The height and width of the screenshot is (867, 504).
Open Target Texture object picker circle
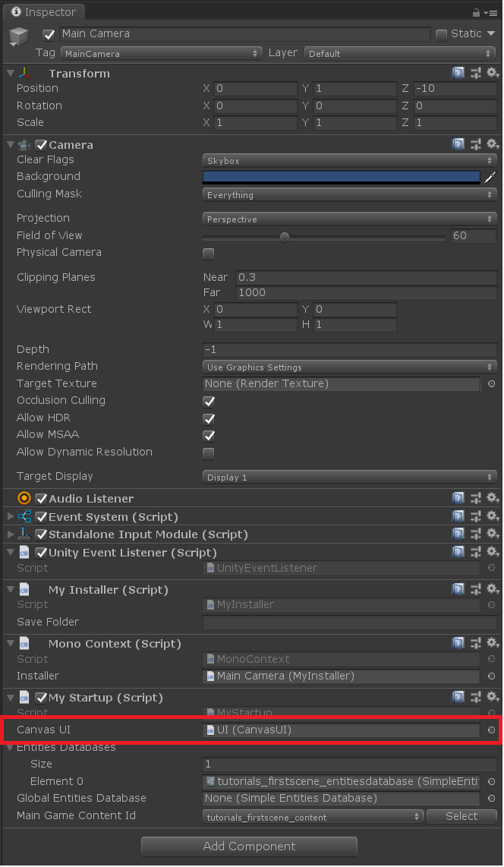(491, 383)
